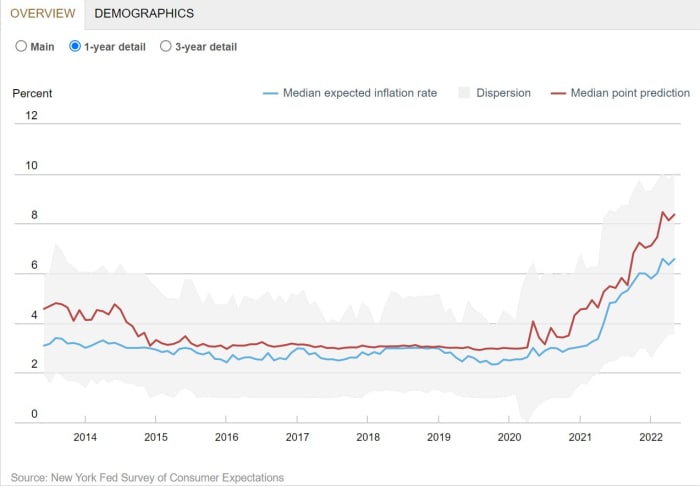Select the 3-year detail radio option

pos(166,46)
